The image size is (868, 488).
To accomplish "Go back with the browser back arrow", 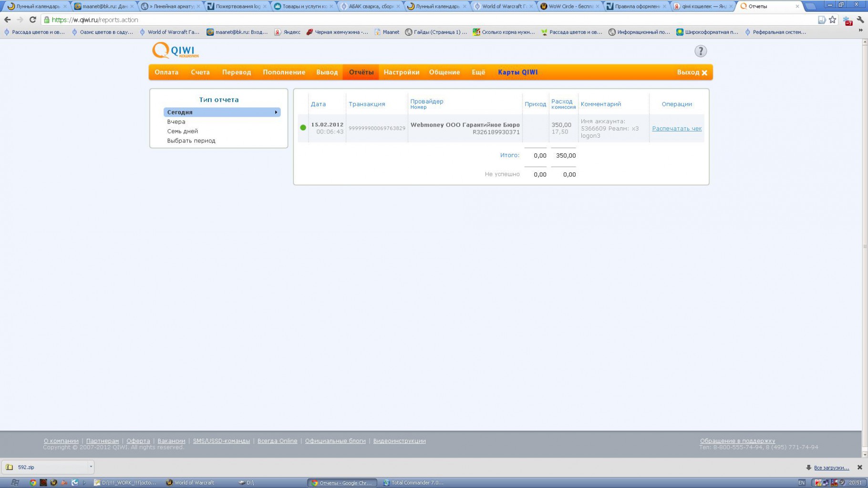I will tap(7, 20).
